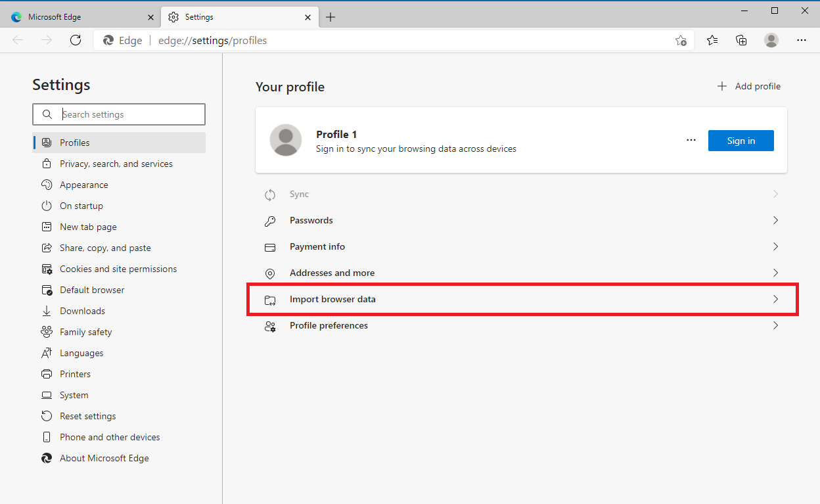
Task: Expand the Payment info row chevron
Action: [775, 246]
